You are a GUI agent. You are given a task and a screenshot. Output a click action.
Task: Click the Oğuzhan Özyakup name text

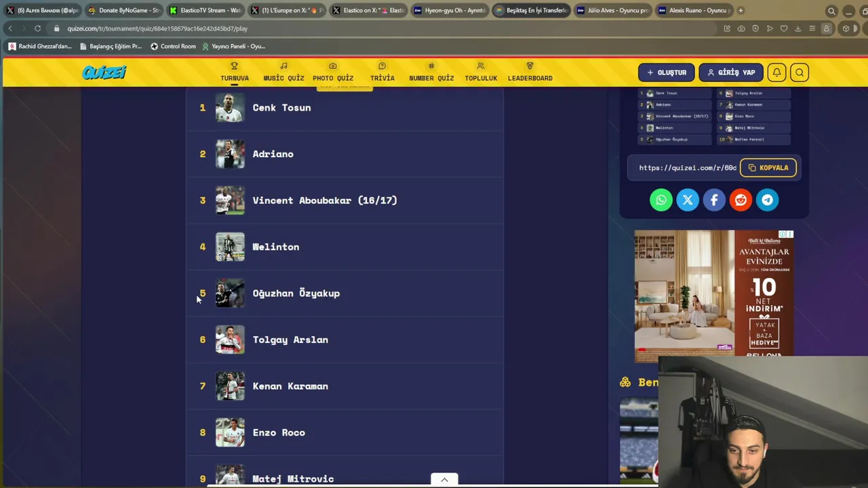click(296, 293)
